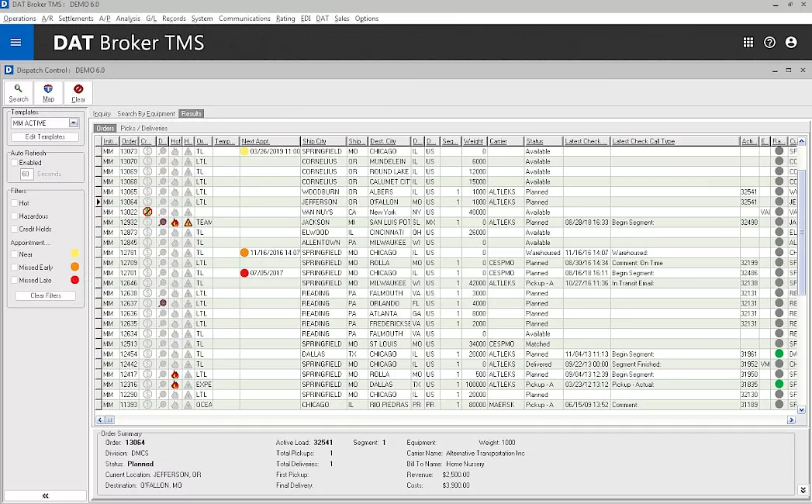This screenshot has height=504, width=812.
Task: Click the Search magnifier toolbar button
Action: (x=18, y=93)
